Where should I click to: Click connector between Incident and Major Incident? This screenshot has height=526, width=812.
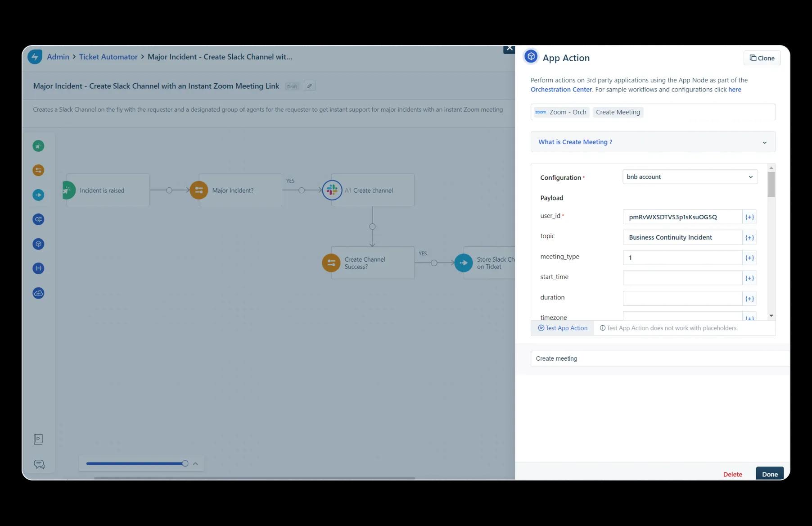click(x=169, y=190)
